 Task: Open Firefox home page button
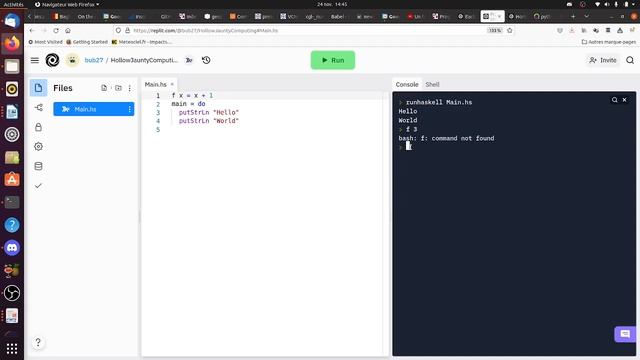pos(68,30)
